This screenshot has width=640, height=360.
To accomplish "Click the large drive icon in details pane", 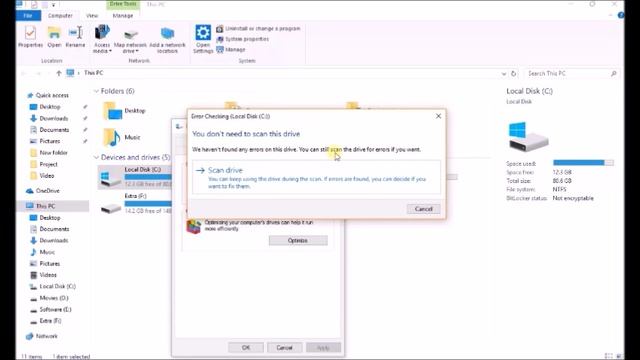I will tap(528, 136).
